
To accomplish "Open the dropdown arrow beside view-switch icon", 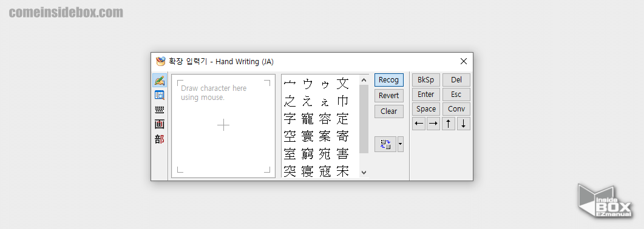I will click(x=401, y=144).
